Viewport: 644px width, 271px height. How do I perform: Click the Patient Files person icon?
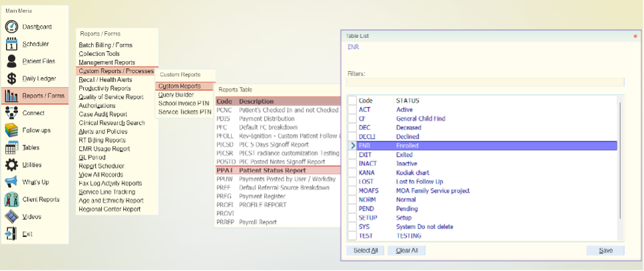pos(11,61)
